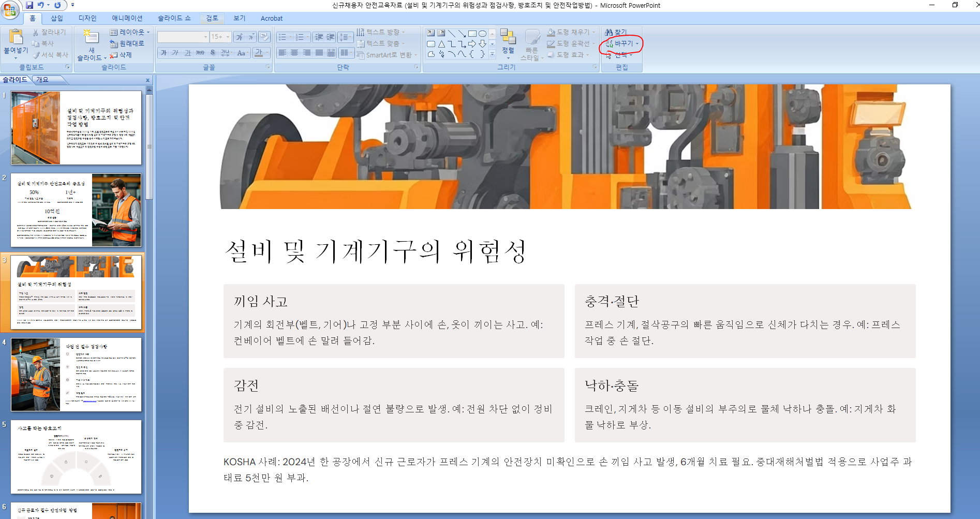Open the Align Text (텍스트 맞춤) dropdown
980x519 pixels.
(381, 43)
